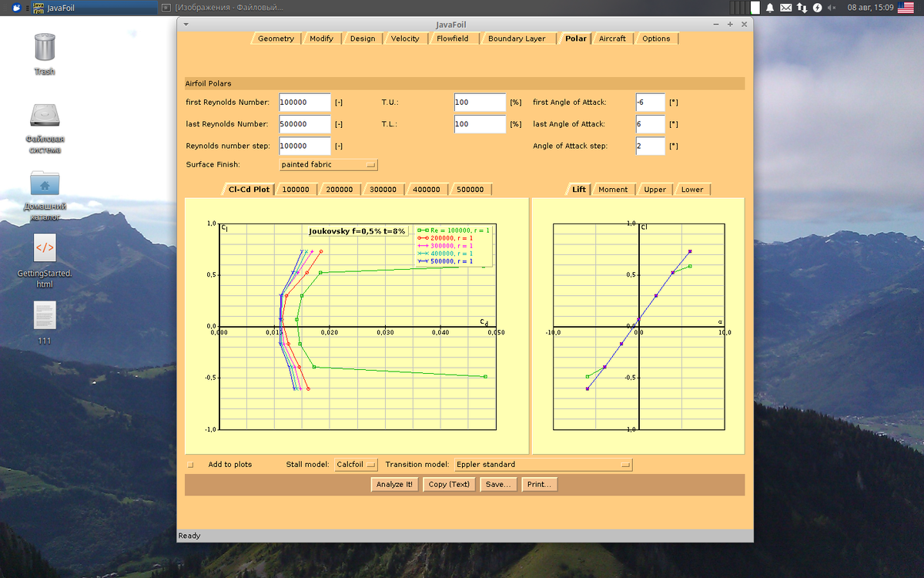Select the Lift plot tab
Screen dimensions: 924x578
[x=578, y=190]
